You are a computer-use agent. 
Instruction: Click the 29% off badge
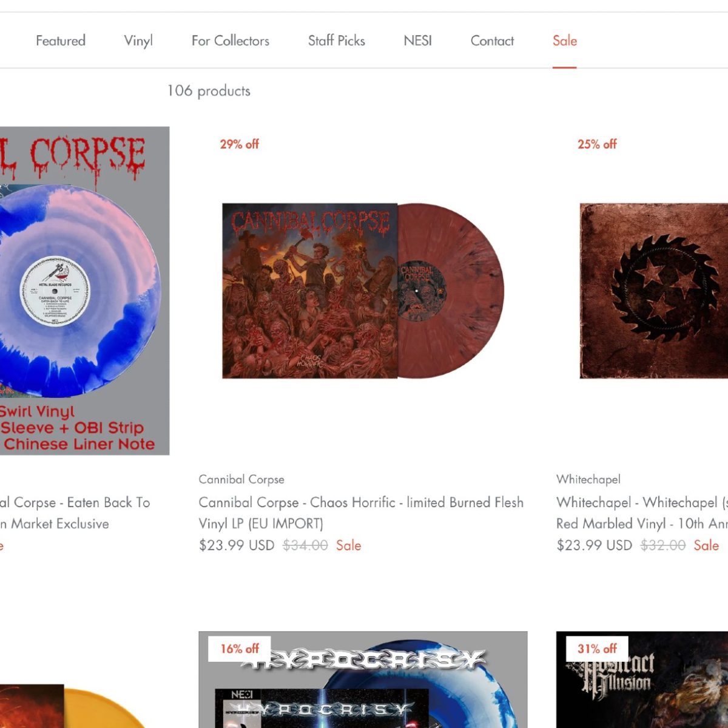[239, 144]
